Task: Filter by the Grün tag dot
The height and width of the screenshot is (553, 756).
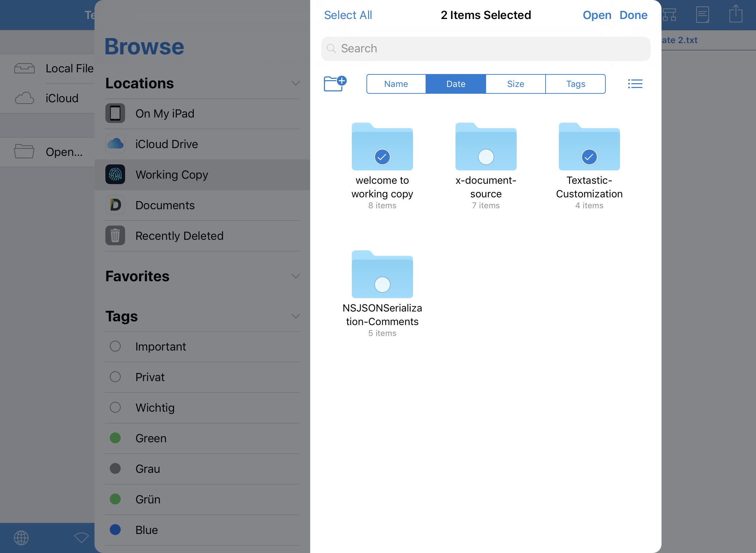Action: point(115,499)
